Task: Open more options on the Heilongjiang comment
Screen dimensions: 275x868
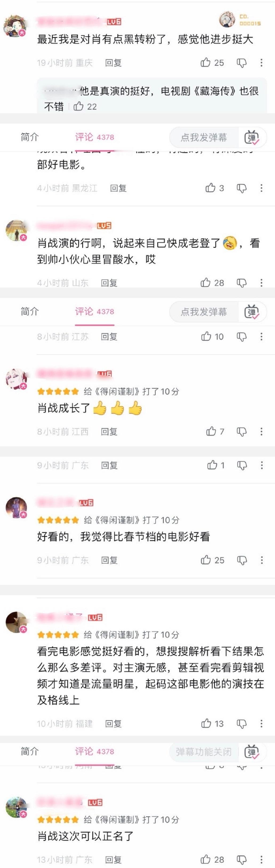Action: click(x=261, y=188)
